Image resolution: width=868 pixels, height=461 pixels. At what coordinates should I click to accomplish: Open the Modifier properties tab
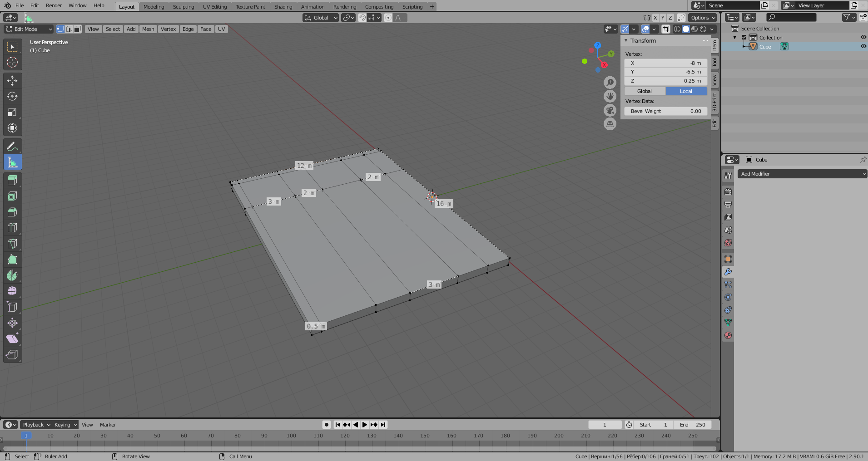click(728, 272)
